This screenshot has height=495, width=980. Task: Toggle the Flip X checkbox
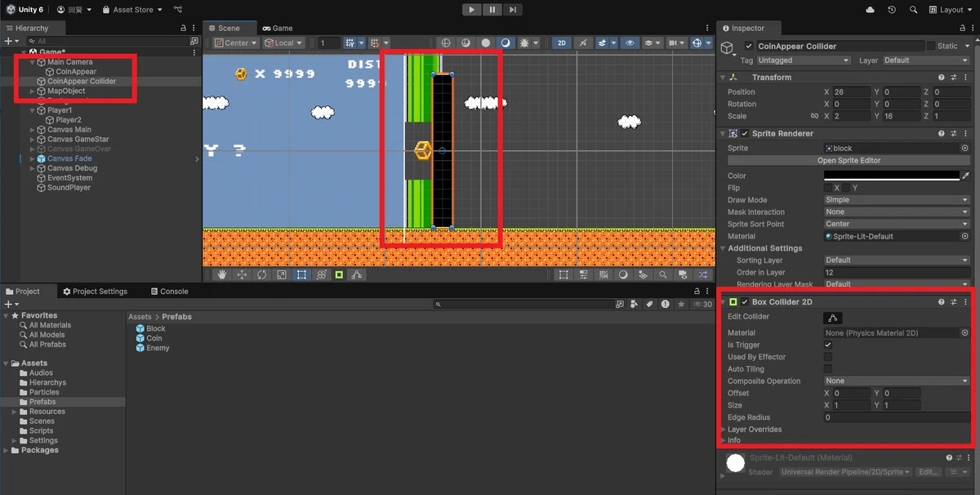[x=828, y=188]
